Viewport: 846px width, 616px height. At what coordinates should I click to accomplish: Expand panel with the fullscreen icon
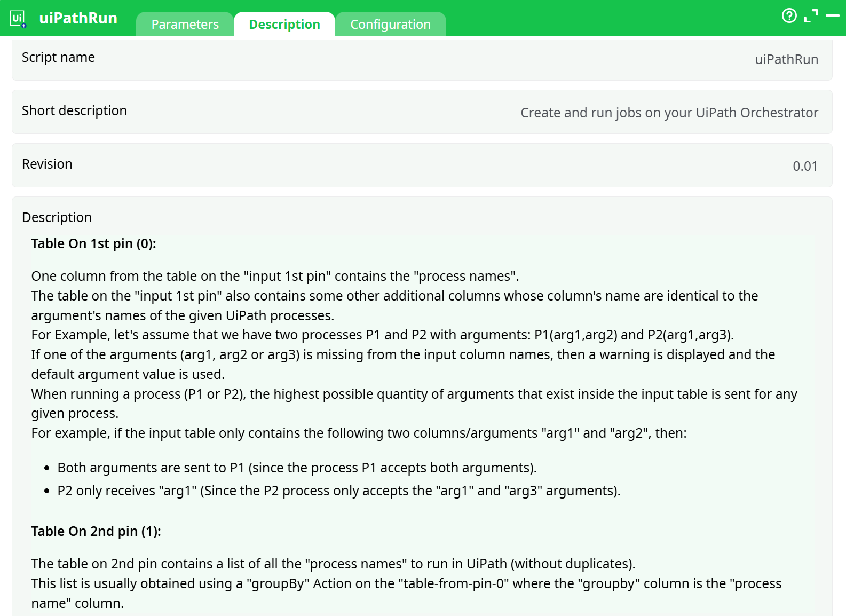811,16
